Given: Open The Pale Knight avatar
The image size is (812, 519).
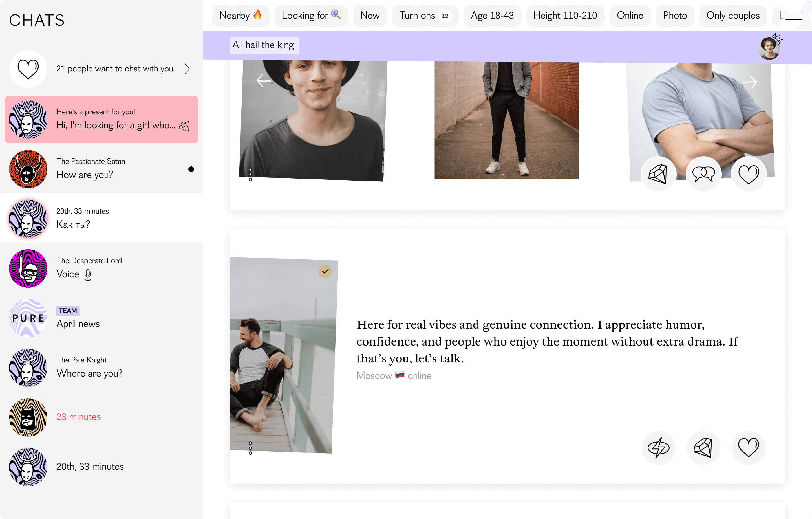Looking at the screenshot, I should click(x=28, y=368).
